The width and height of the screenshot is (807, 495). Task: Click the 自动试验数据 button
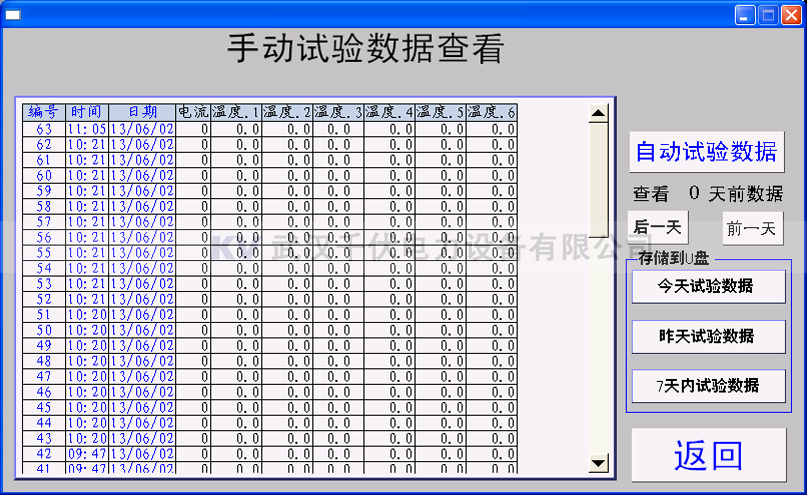[x=707, y=152]
